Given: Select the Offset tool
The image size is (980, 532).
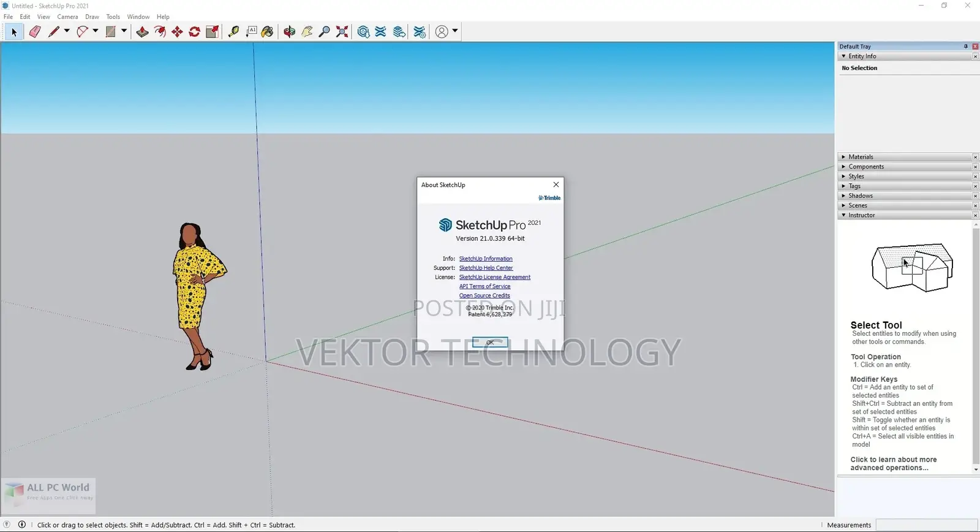Looking at the screenshot, I should coord(160,32).
